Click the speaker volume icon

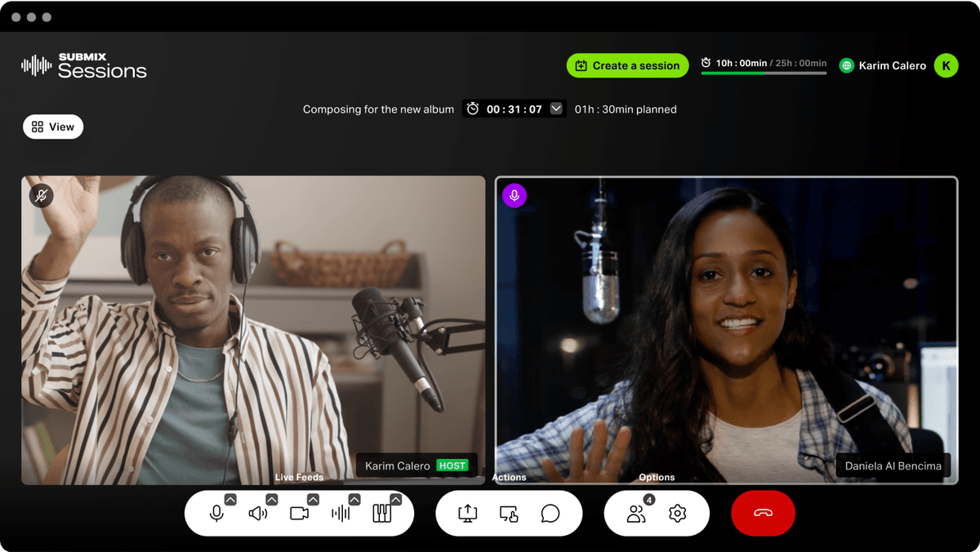[x=258, y=514]
